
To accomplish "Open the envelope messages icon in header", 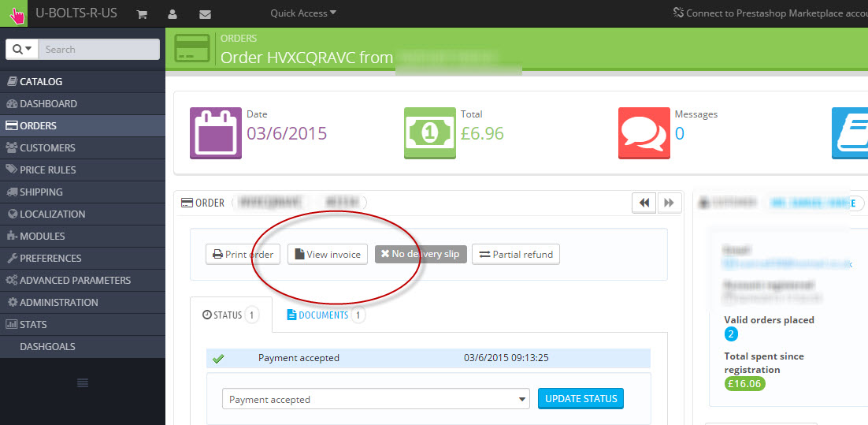I will tap(206, 14).
